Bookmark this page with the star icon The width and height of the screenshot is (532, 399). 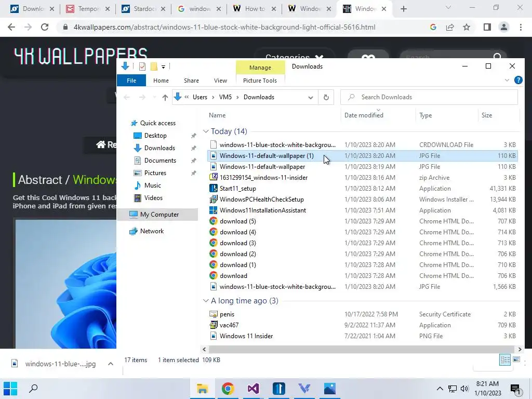(467, 27)
